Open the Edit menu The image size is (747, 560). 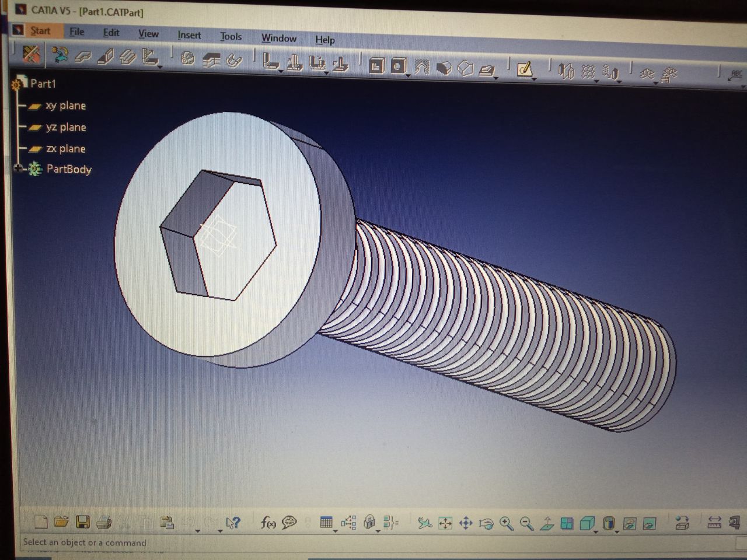(x=111, y=33)
